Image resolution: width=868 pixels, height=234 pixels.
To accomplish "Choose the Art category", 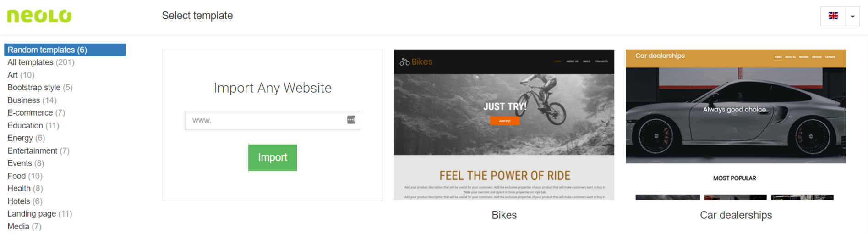I will point(21,75).
